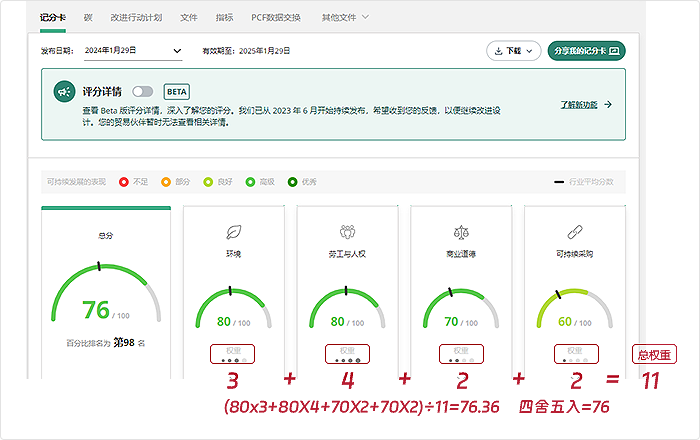This screenshot has width=700, height=440.
Task: Click the arrow icon next to 了解新功能
Action: pyautogui.click(x=608, y=104)
